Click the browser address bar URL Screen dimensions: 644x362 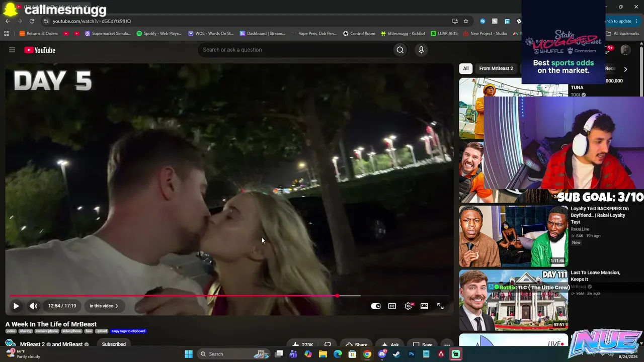coord(92,21)
